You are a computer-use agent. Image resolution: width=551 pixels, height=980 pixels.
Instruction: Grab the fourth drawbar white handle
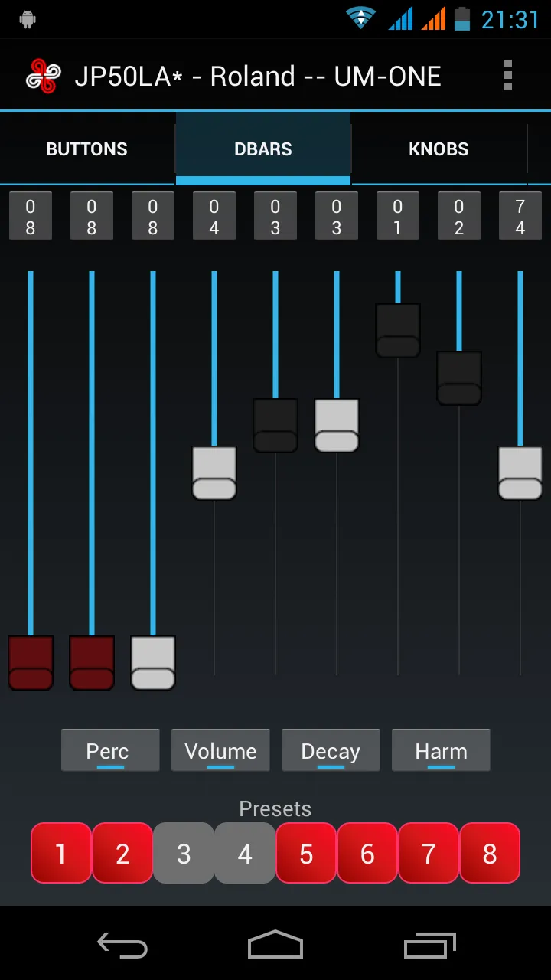[214, 473]
